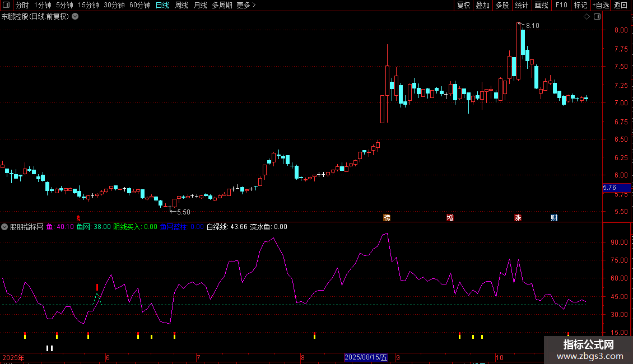Click the 标记 mark button
633x364 pixels.
coord(580,5)
